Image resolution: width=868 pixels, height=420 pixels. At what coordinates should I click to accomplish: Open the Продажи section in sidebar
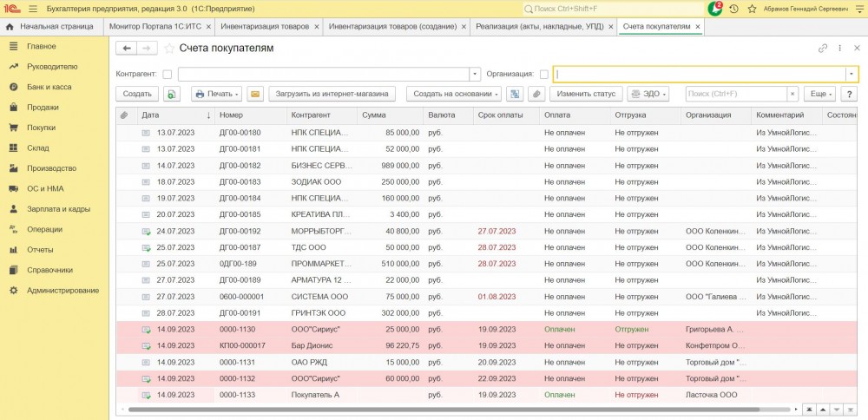pyautogui.click(x=43, y=108)
